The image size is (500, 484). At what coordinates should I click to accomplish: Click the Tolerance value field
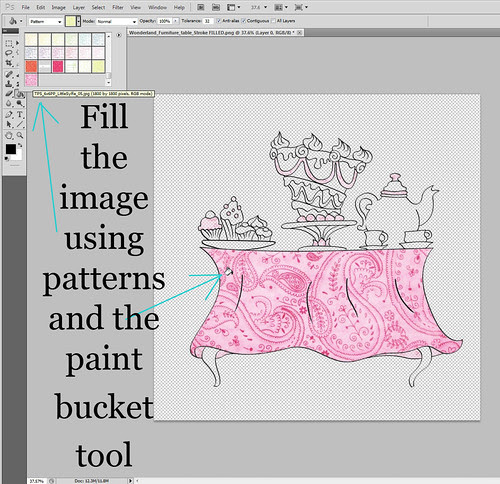coord(208,21)
